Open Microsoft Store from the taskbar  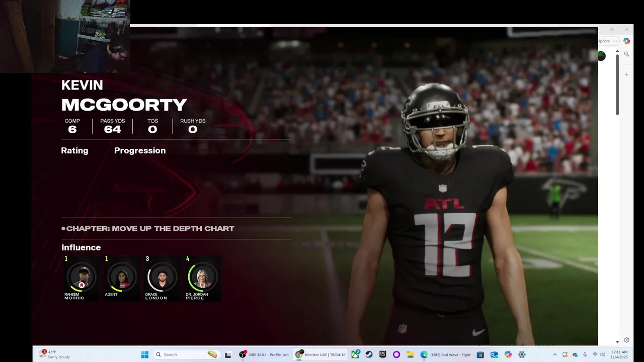click(x=480, y=354)
